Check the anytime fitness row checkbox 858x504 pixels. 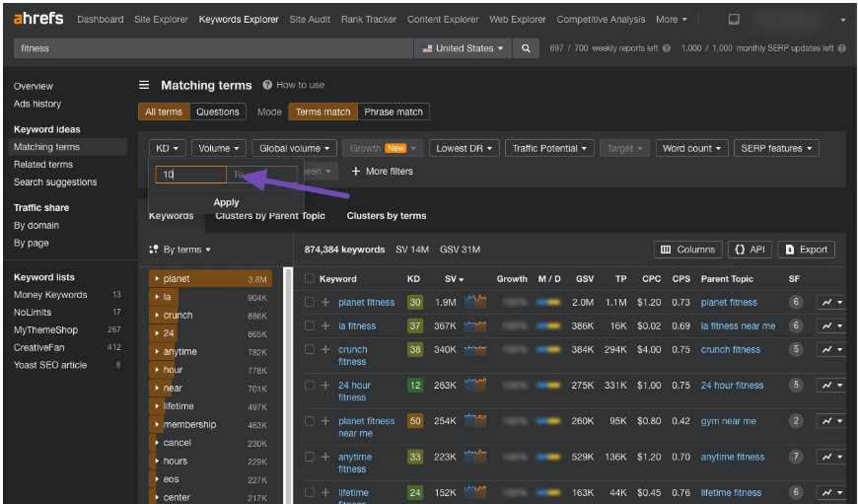coord(310,457)
